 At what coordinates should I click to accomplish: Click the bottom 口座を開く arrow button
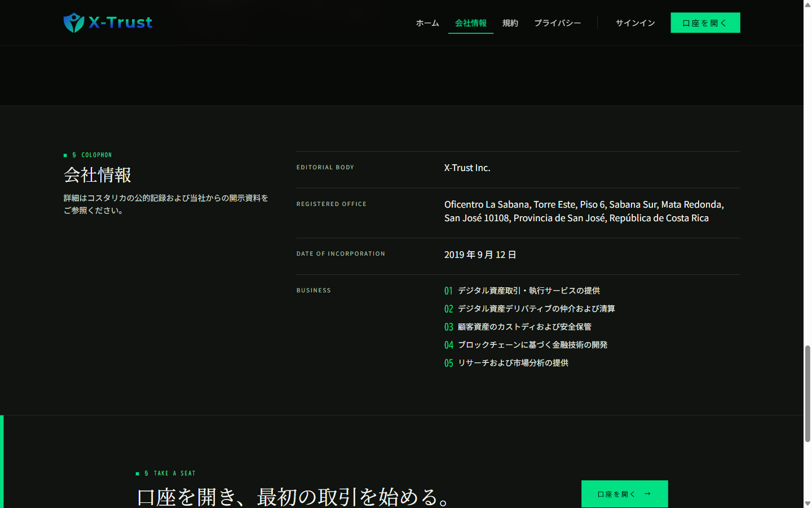point(625,494)
